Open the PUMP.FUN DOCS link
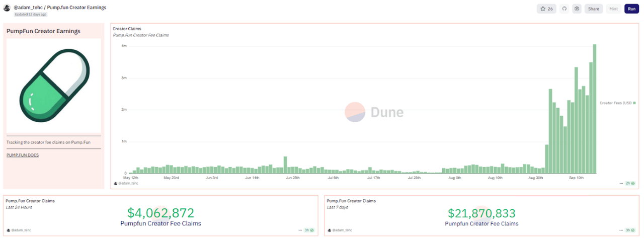This screenshot has height=240, width=644. pyautogui.click(x=23, y=155)
